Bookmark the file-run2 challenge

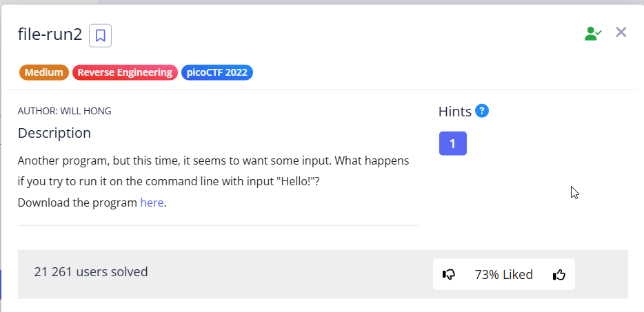point(101,35)
